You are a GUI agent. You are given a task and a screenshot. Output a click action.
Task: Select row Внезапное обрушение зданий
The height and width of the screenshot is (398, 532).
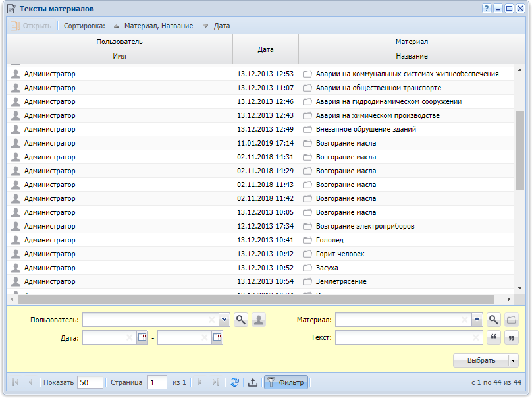click(261, 129)
